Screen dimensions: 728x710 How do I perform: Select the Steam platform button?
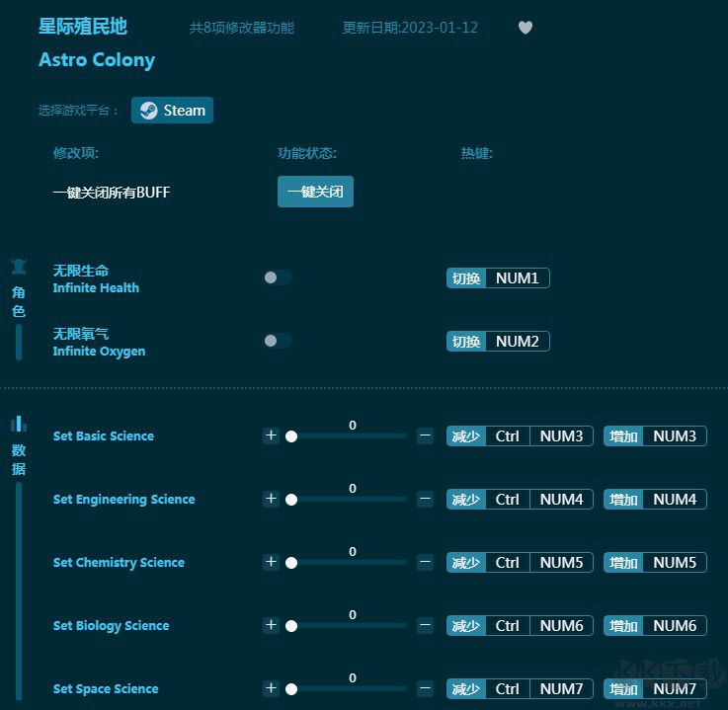172,110
